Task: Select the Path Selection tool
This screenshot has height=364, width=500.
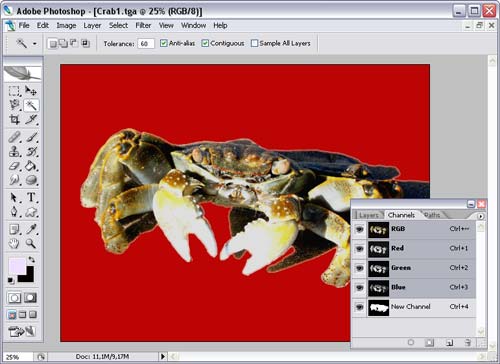Action: click(14, 197)
